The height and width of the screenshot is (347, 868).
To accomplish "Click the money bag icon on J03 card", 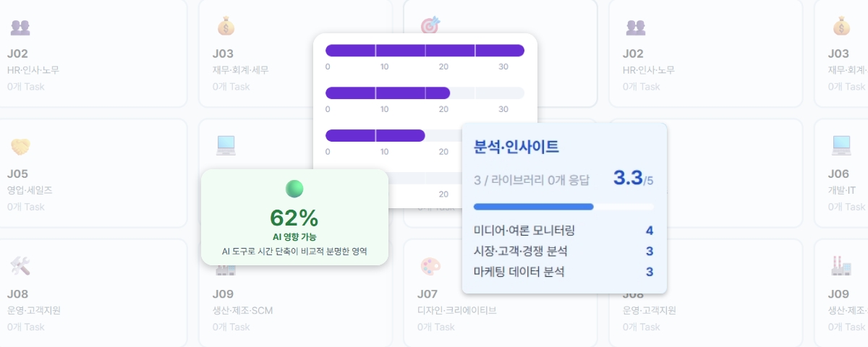I will tap(226, 27).
